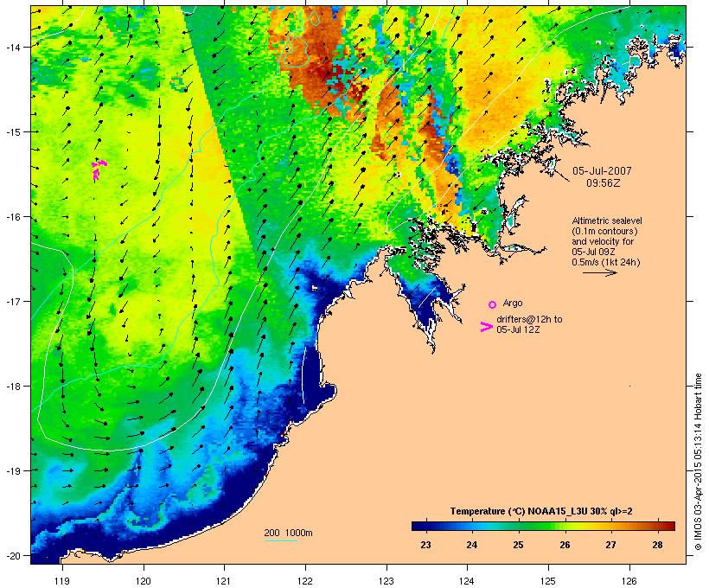The width and height of the screenshot is (709, 588).
Task: Click the colorbar tick label '25'
Action: click(518, 545)
